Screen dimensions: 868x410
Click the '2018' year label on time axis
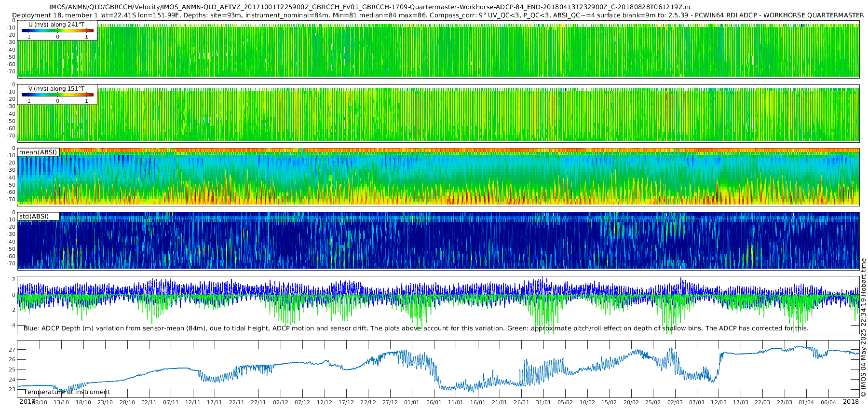pyautogui.click(x=851, y=402)
